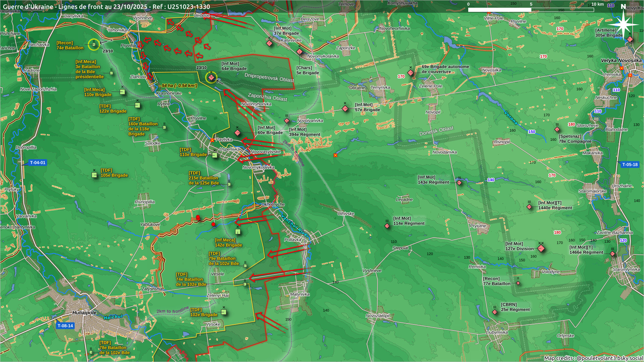Click the map credits text
644x362 pixels.
(593, 358)
